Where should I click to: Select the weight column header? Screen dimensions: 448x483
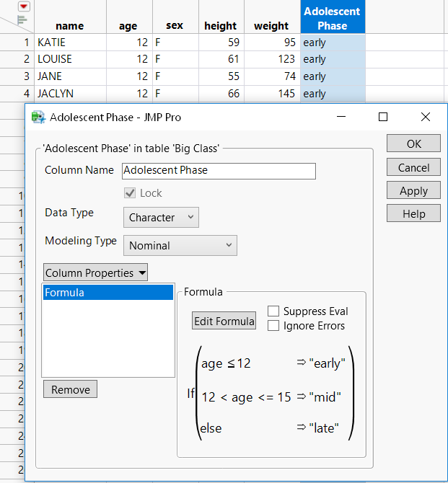click(271, 26)
